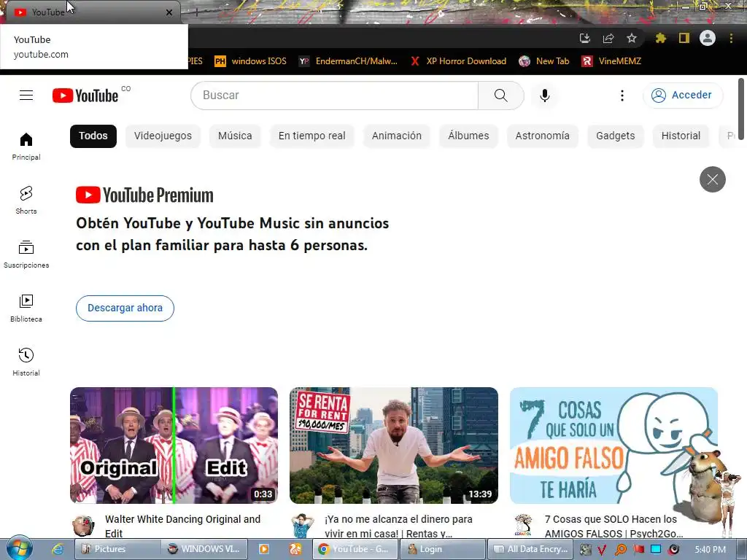Close the YouTube browser tab
The height and width of the screenshot is (560, 747).
click(x=169, y=12)
